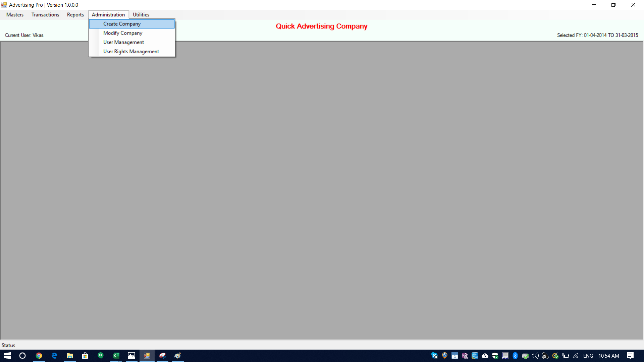Open the Utilities menu
The image size is (644, 362).
141,15
